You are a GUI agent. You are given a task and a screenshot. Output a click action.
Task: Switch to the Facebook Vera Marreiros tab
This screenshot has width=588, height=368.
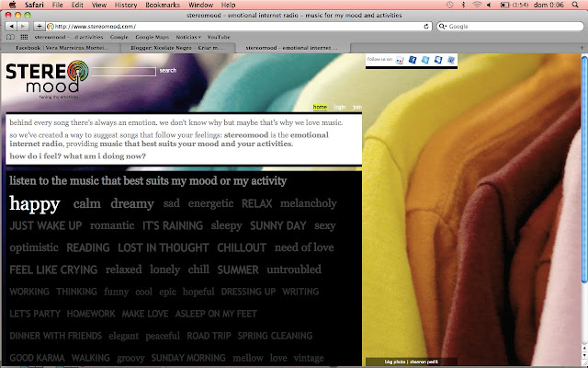point(62,48)
